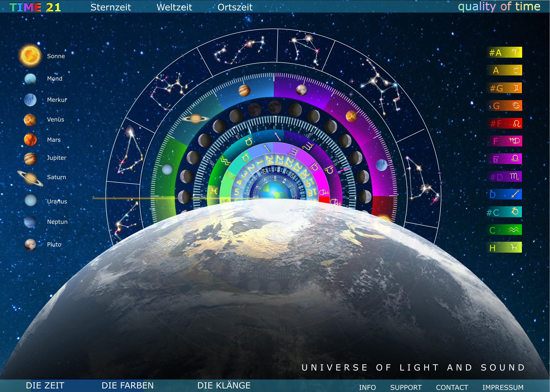550x392 pixels.
Task: Click Uranus on the green wheel segment
Action: pyautogui.click(x=167, y=169)
